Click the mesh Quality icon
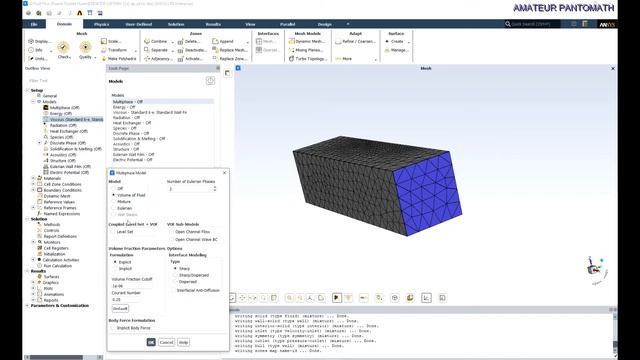The width and height of the screenshot is (640, 360). click(85, 47)
